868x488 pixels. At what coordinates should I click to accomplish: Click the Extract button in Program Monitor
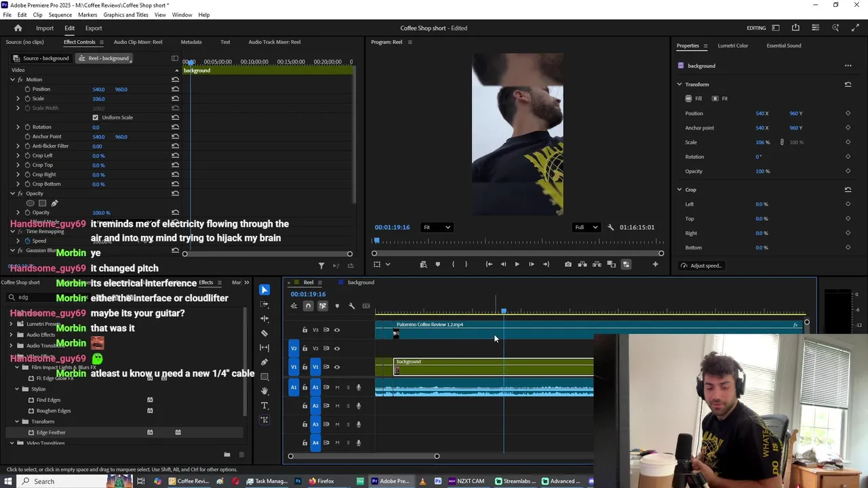tap(597, 264)
